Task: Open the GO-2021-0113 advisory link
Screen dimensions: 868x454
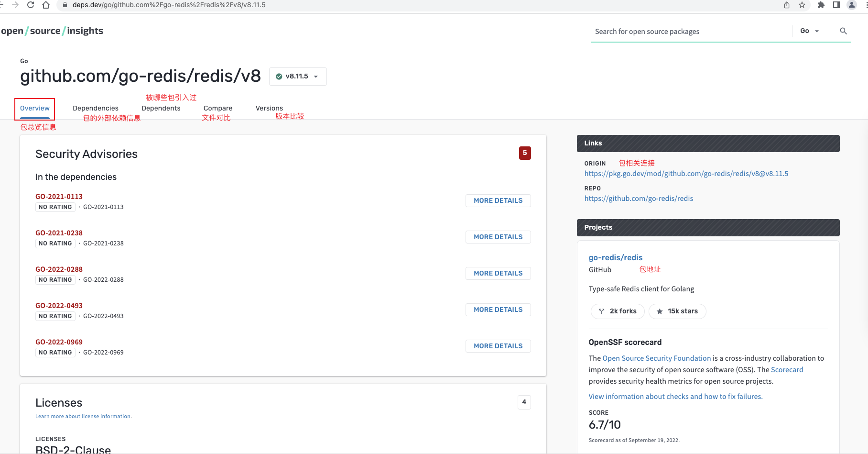Action: pos(59,197)
